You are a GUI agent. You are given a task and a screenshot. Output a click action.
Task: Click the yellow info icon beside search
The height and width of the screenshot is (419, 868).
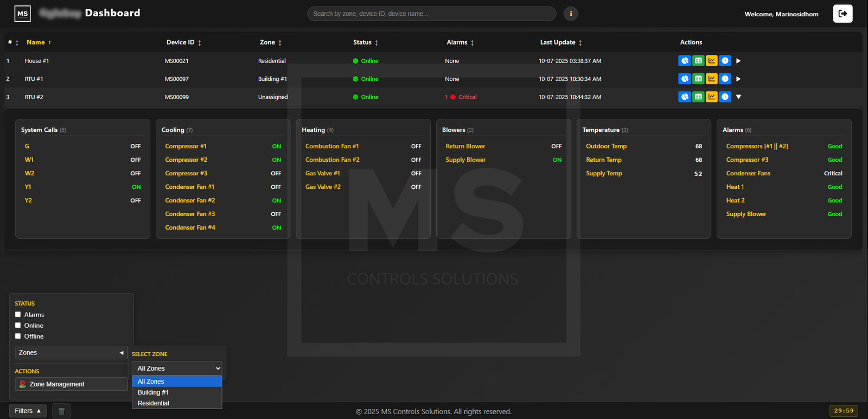(571, 14)
